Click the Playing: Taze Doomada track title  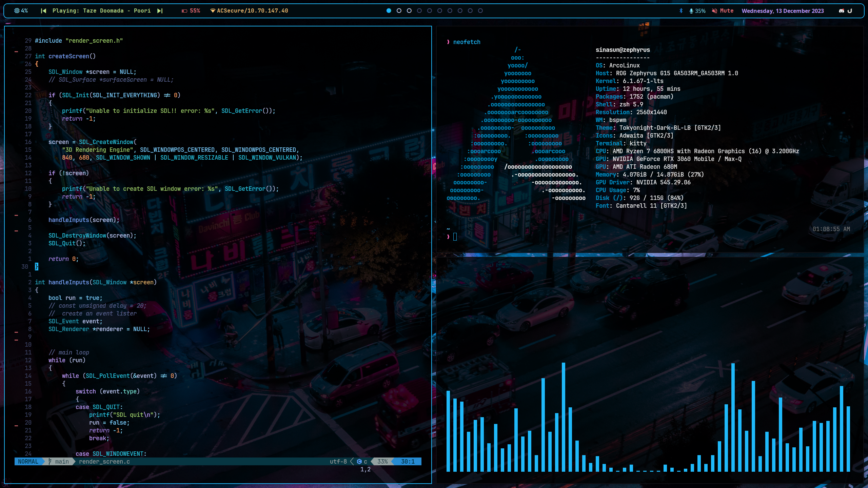point(101,11)
